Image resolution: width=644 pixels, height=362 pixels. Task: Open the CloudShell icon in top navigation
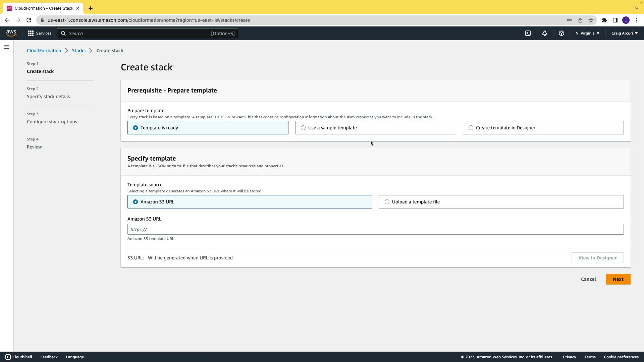(528, 33)
